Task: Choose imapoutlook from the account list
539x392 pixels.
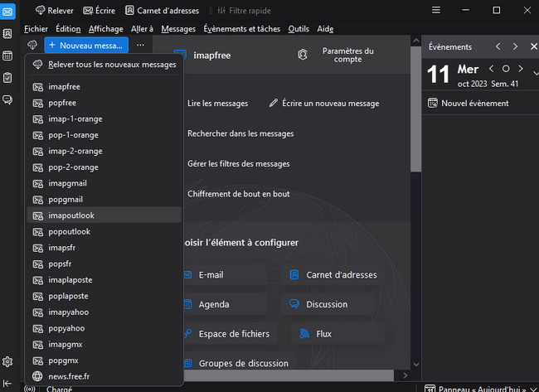Action: tap(71, 215)
